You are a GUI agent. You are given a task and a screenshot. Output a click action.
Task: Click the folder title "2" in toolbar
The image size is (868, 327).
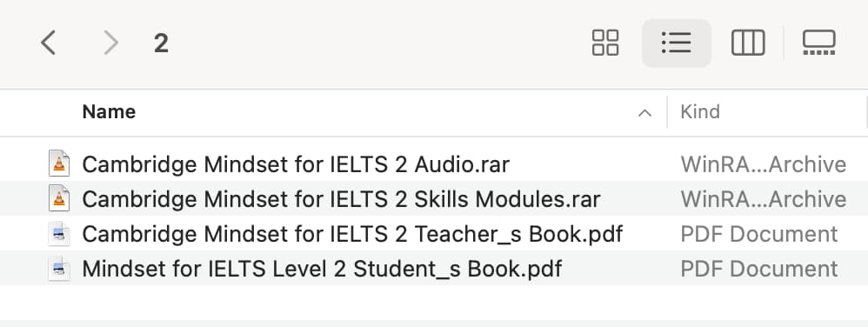pyautogui.click(x=161, y=43)
